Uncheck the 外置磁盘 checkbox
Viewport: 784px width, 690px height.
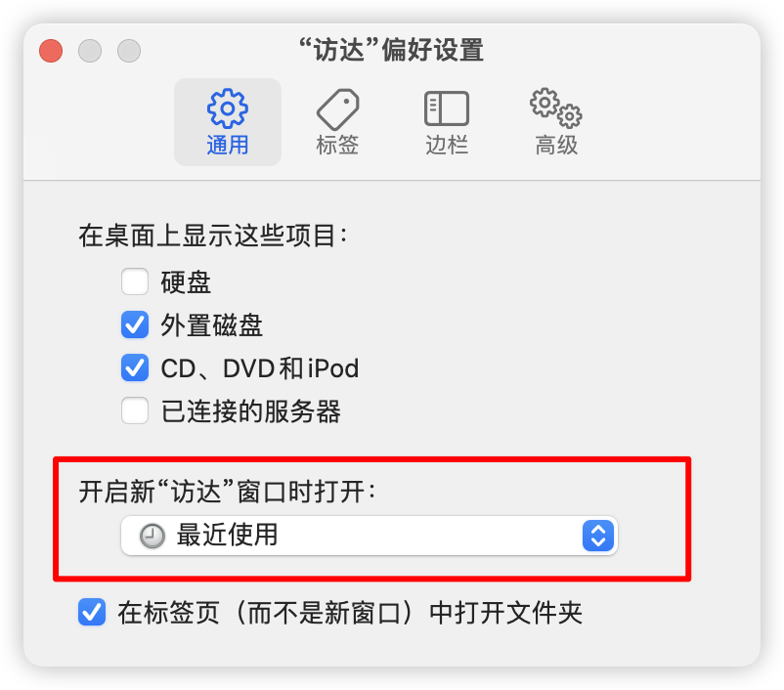pyautogui.click(x=135, y=325)
